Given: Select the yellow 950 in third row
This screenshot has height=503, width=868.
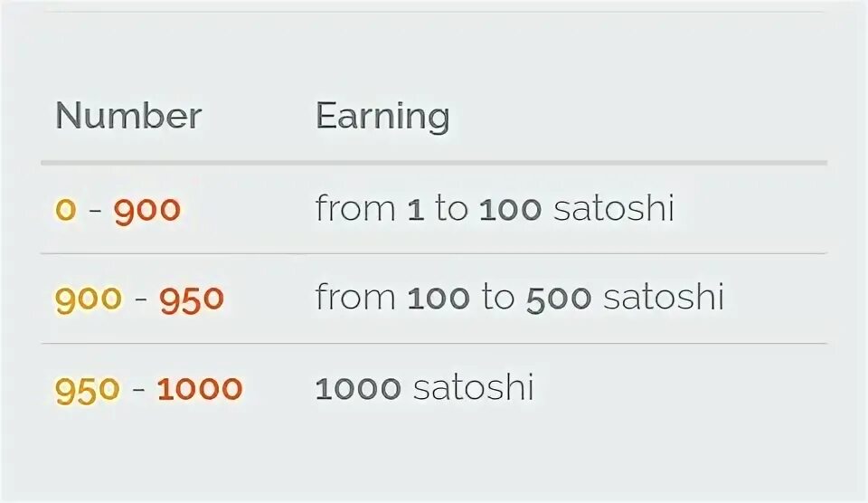Looking at the screenshot, I should [88, 389].
